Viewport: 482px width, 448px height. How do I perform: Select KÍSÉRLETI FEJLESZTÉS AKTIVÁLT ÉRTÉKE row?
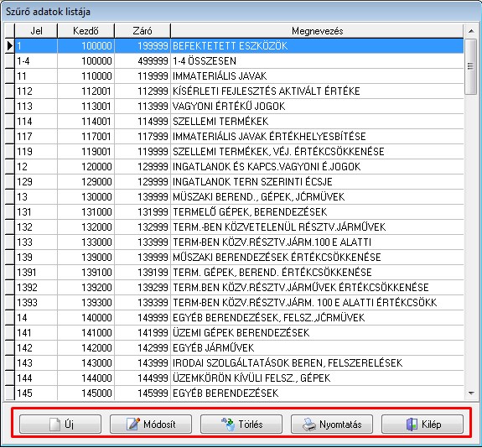(x=239, y=91)
